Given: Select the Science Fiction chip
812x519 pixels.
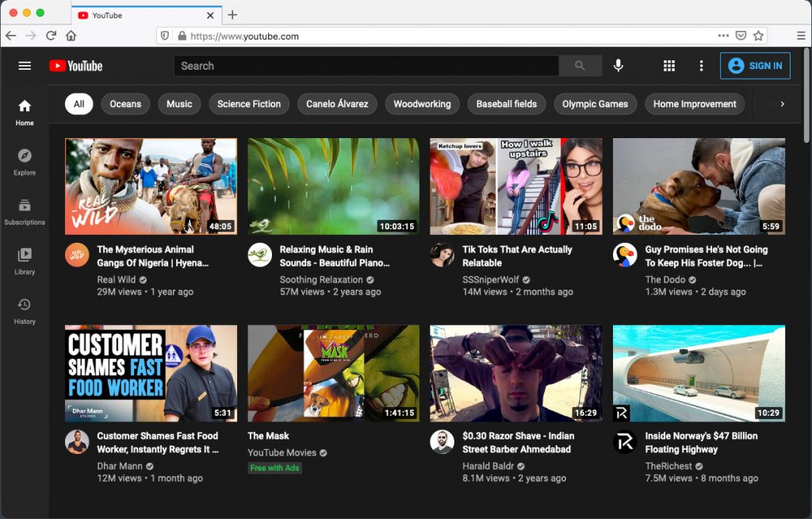Looking at the screenshot, I should click(x=249, y=104).
